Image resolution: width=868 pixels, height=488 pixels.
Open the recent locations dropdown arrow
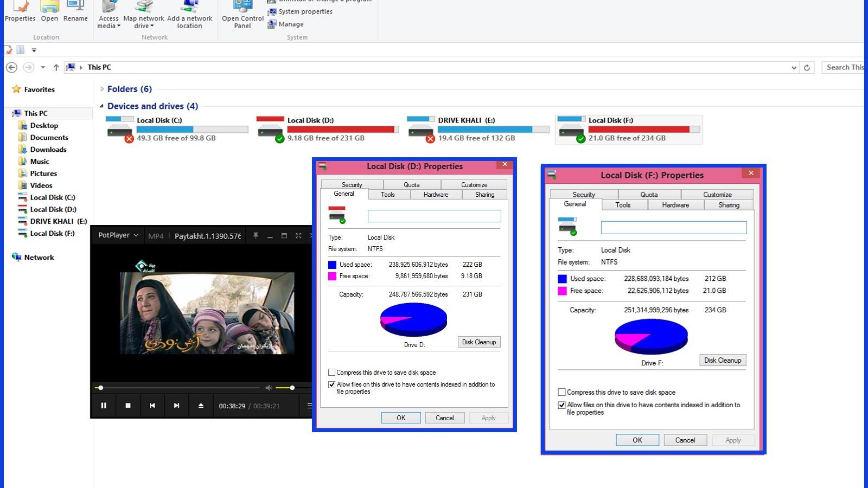[43, 68]
